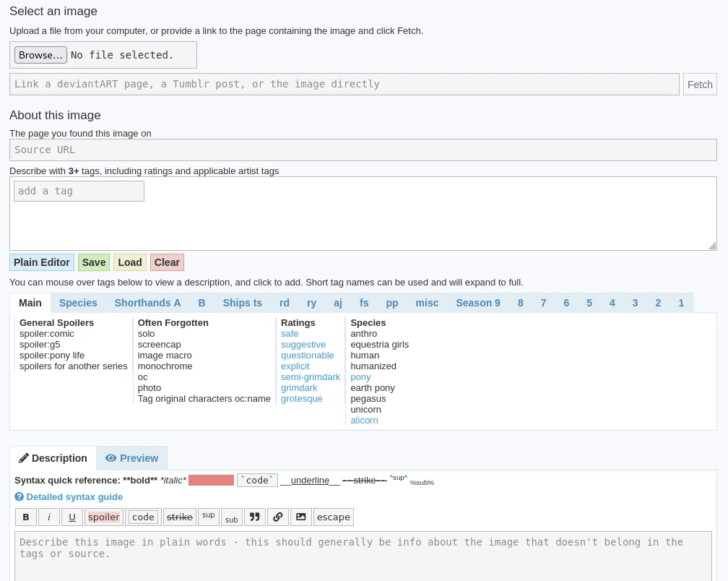Click the Bold formatting button
The height and width of the screenshot is (581, 728).
(x=26, y=517)
